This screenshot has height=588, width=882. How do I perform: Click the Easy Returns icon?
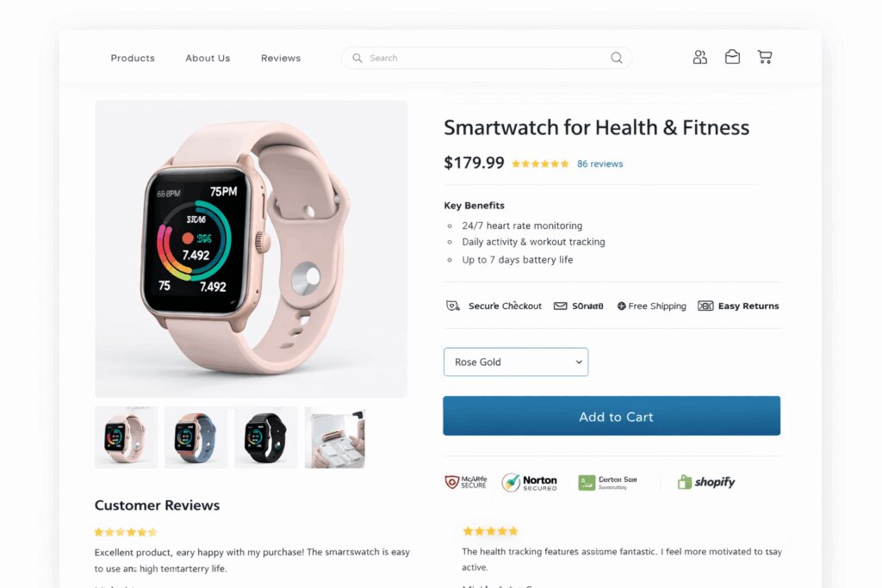tap(705, 306)
